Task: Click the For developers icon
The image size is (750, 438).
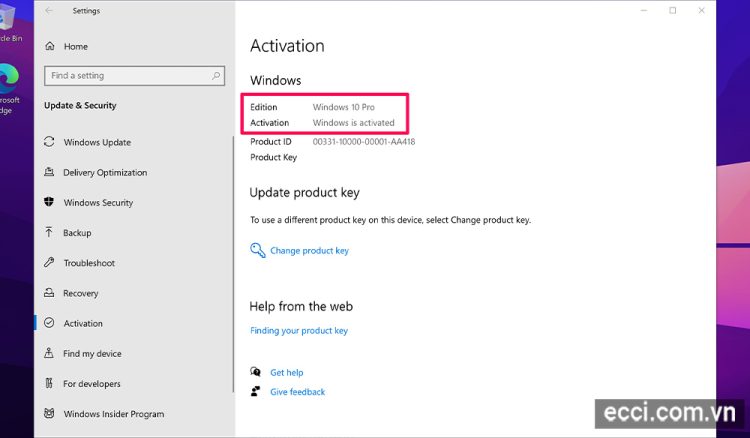Action: [x=49, y=383]
